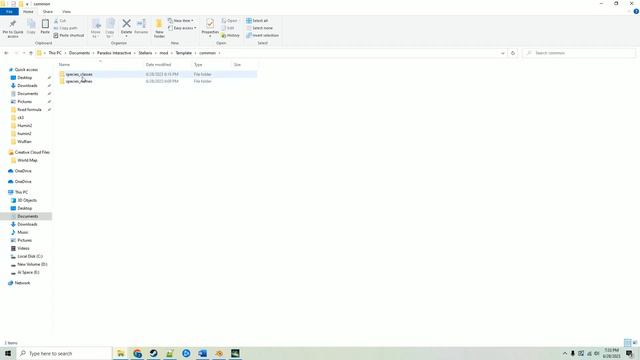The height and width of the screenshot is (360, 640).
Task: Click the Rename ribbon icon
Action: coord(141,24)
